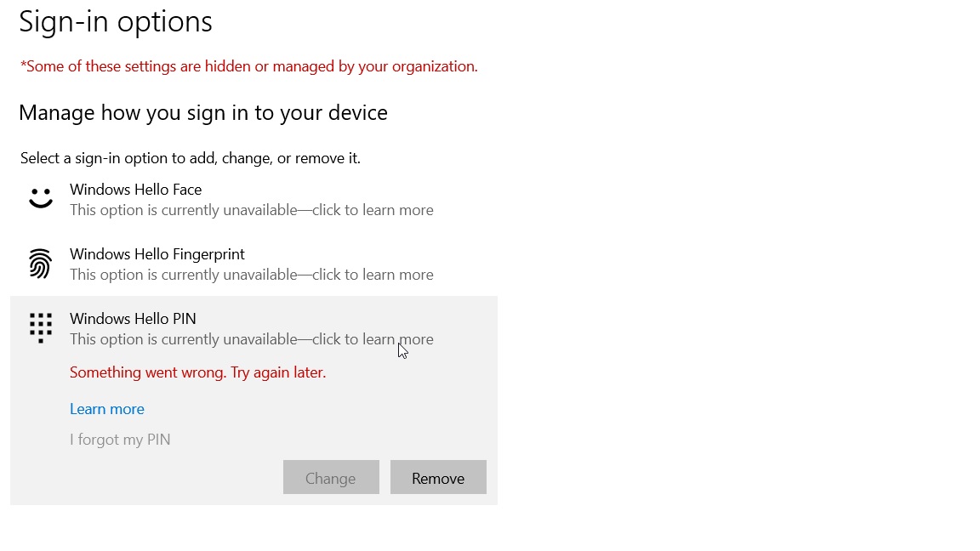
Task: Open the Learn more link
Action: coord(107,409)
